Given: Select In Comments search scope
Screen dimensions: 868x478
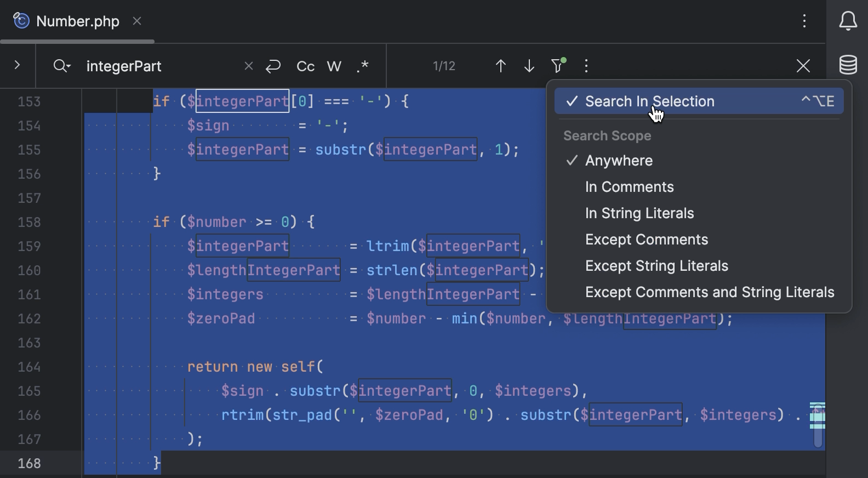Looking at the screenshot, I should [x=629, y=187].
